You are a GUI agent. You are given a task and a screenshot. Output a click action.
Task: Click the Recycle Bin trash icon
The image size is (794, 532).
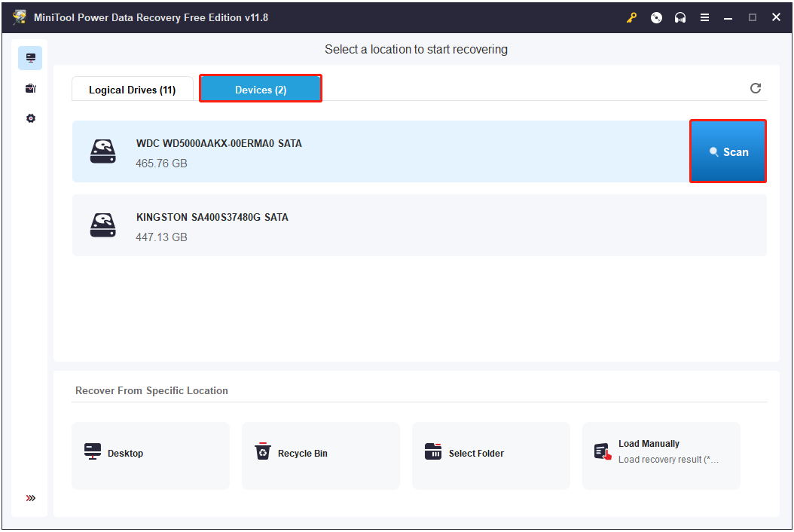tap(262, 451)
